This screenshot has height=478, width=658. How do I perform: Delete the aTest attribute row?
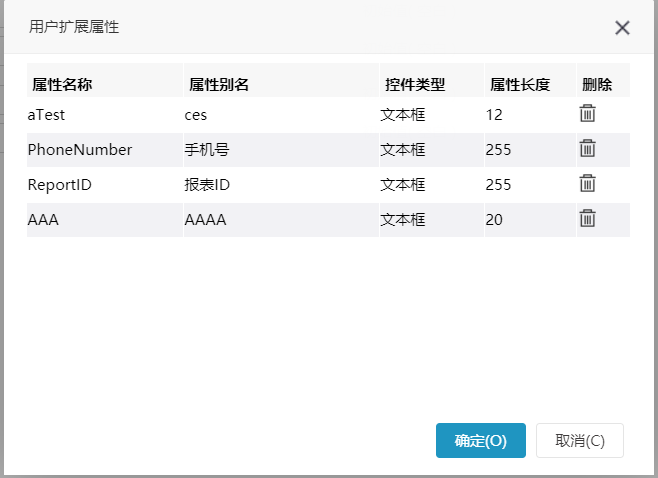(x=588, y=114)
